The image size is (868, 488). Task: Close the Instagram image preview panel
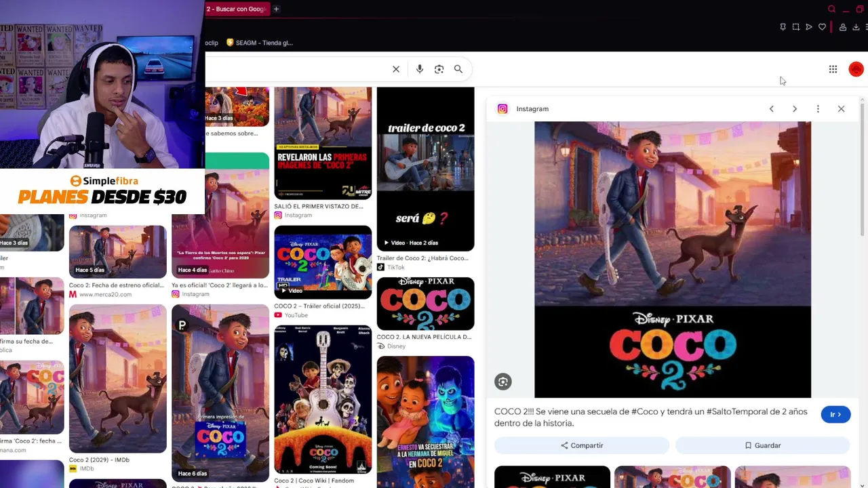[x=841, y=108]
